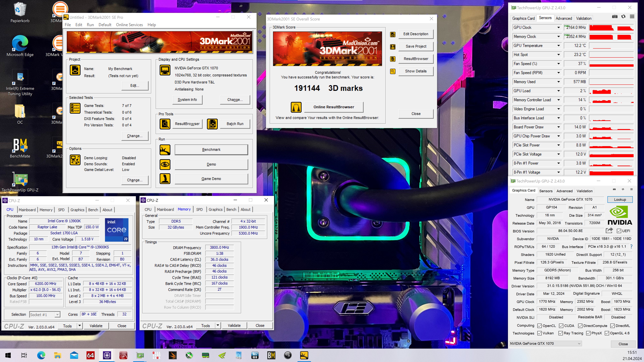Click the Bus Interface question mark icon
Screen dimensions: 644x362
631,247
